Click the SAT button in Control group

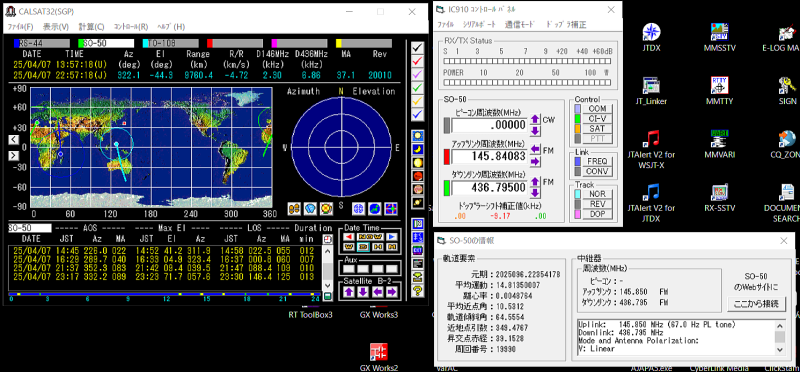[x=597, y=129]
